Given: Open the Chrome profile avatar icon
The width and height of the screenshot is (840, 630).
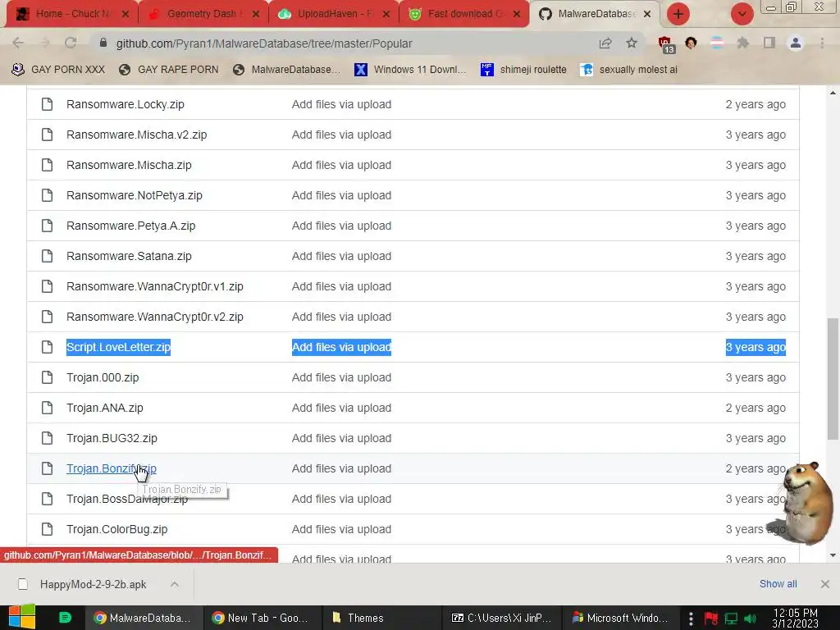Looking at the screenshot, I should tap(796, 43).
